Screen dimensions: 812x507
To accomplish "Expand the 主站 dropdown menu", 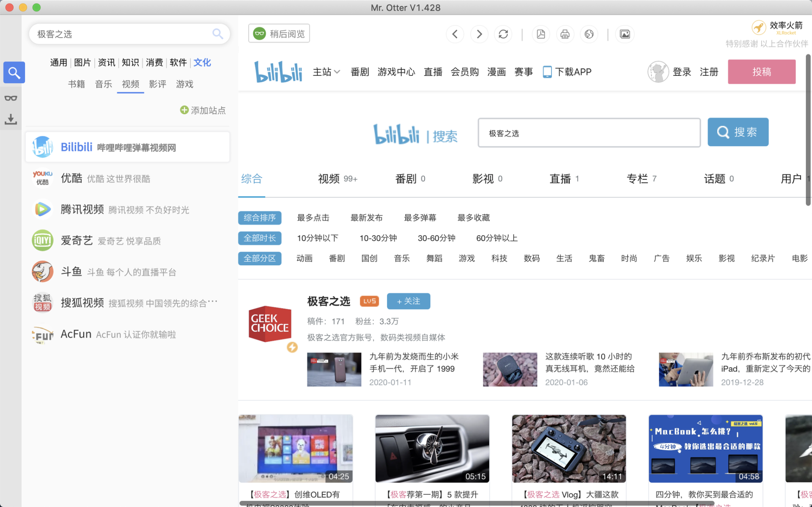I will [326, 72].
